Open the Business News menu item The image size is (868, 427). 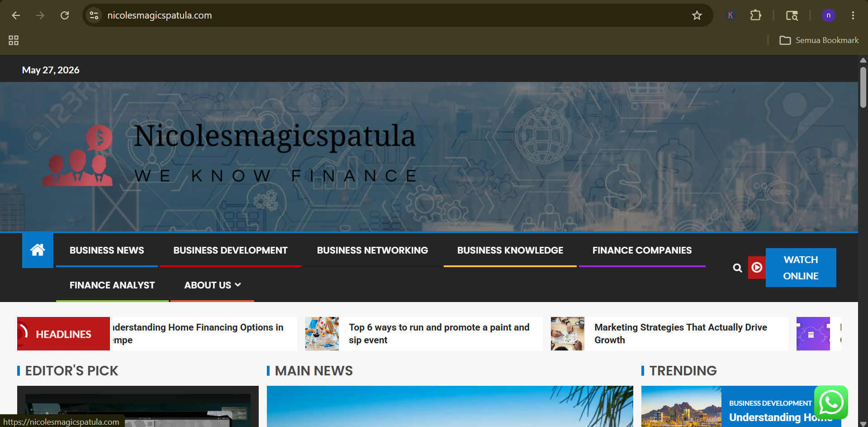107,250
